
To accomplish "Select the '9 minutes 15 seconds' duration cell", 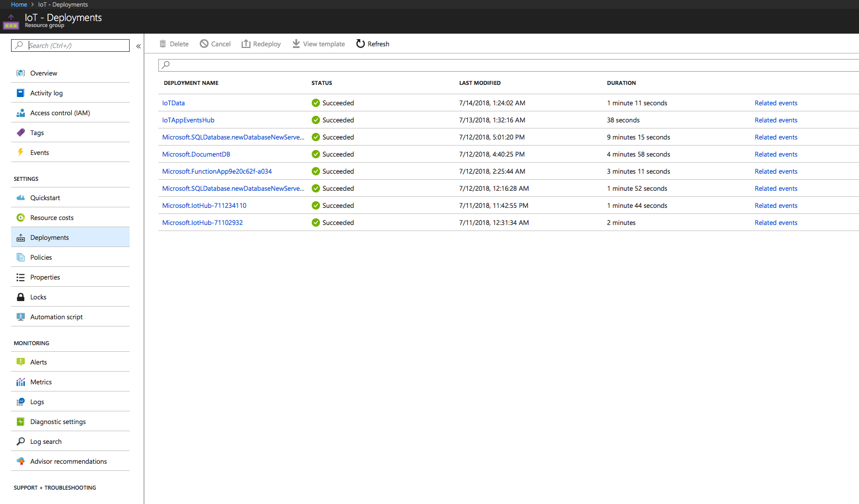I will coord(638,137).
